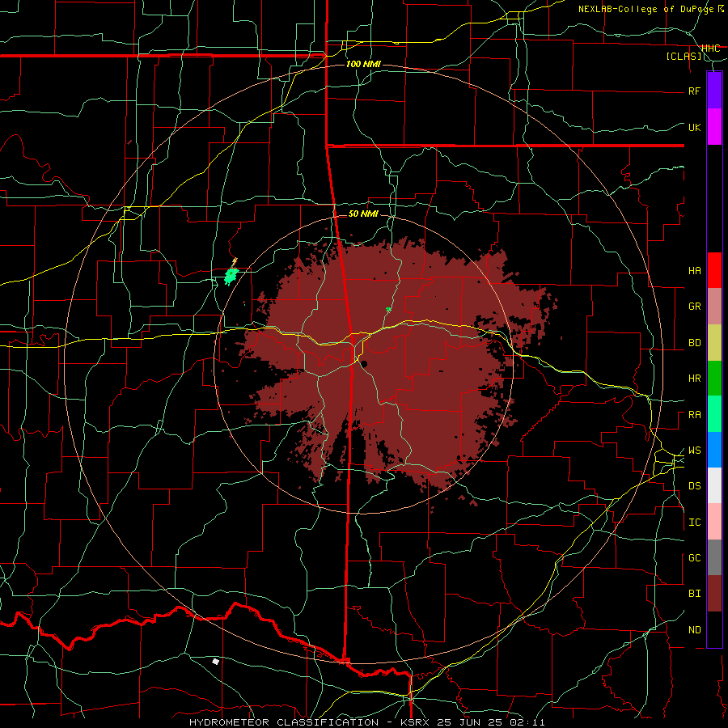Click the HR green legend swatch
Screen dimensions: 728x728
(x=714, y=379)
